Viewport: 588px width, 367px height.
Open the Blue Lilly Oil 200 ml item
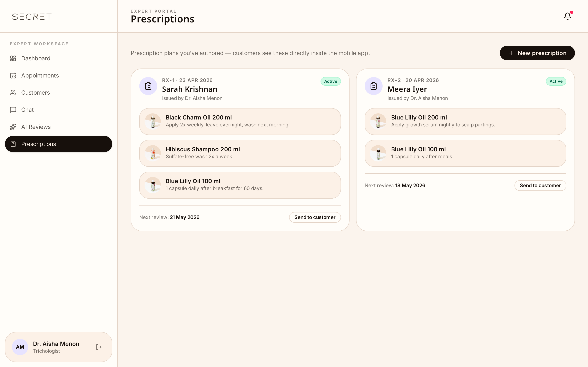pyautogui.click(x=465, y=121)
